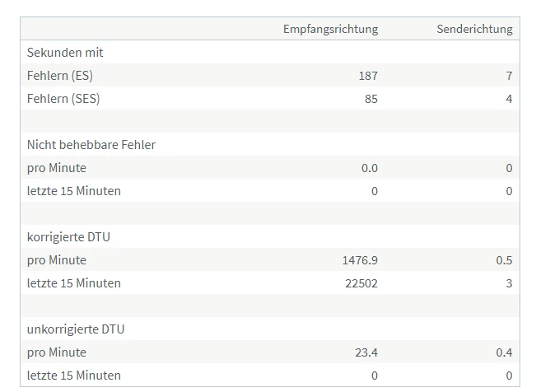536x392 pixels.
Task: Click the Fehlern (SES) row label
Action: (63, 99)
